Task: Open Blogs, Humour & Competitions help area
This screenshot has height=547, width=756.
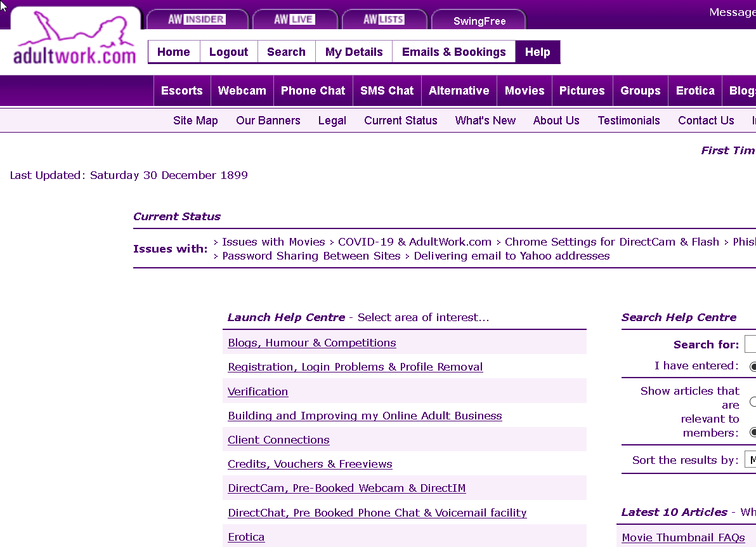Action: 312,343
